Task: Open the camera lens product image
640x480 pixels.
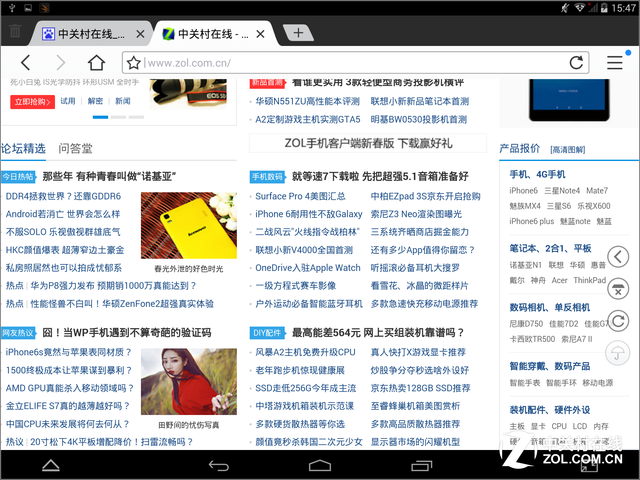Action: 189,94
